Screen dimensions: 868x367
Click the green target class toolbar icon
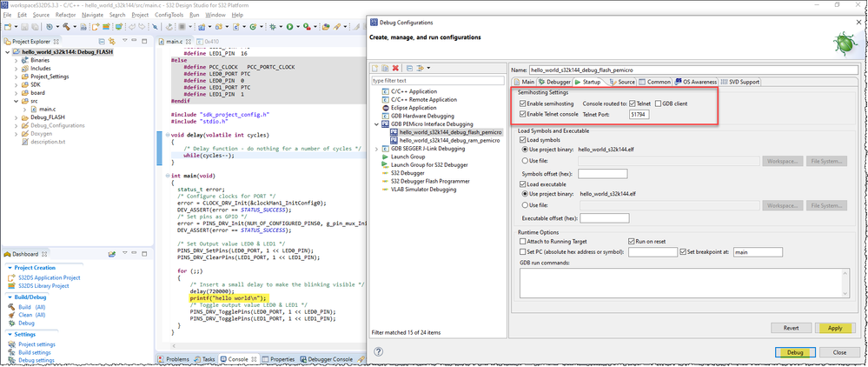tap(253, 27)
